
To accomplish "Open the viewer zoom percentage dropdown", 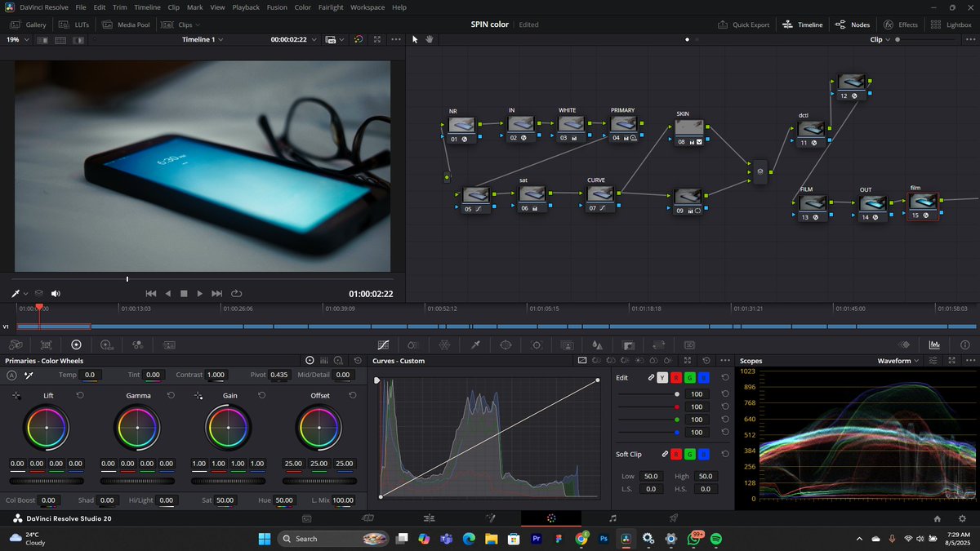I will [x=18, y=38].
